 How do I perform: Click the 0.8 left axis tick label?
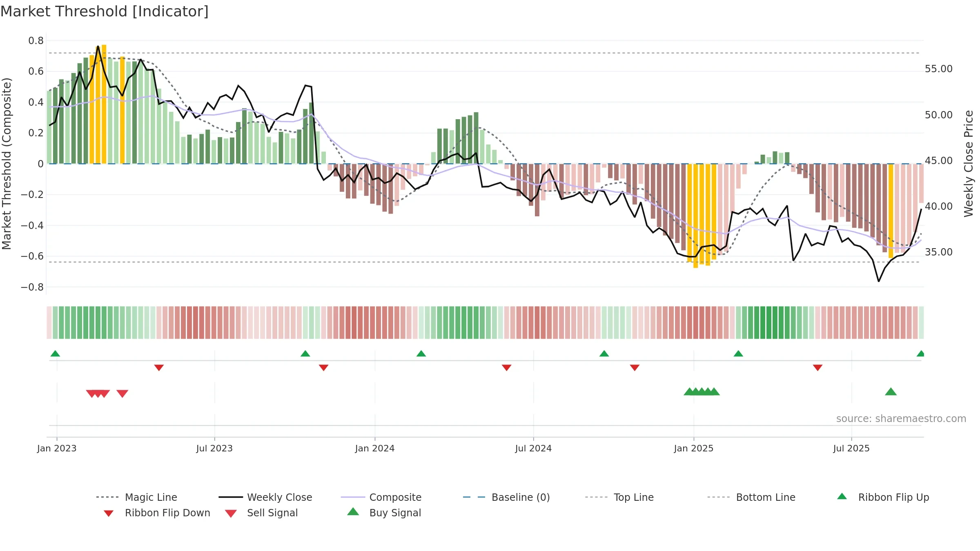[x=36, y=41]
